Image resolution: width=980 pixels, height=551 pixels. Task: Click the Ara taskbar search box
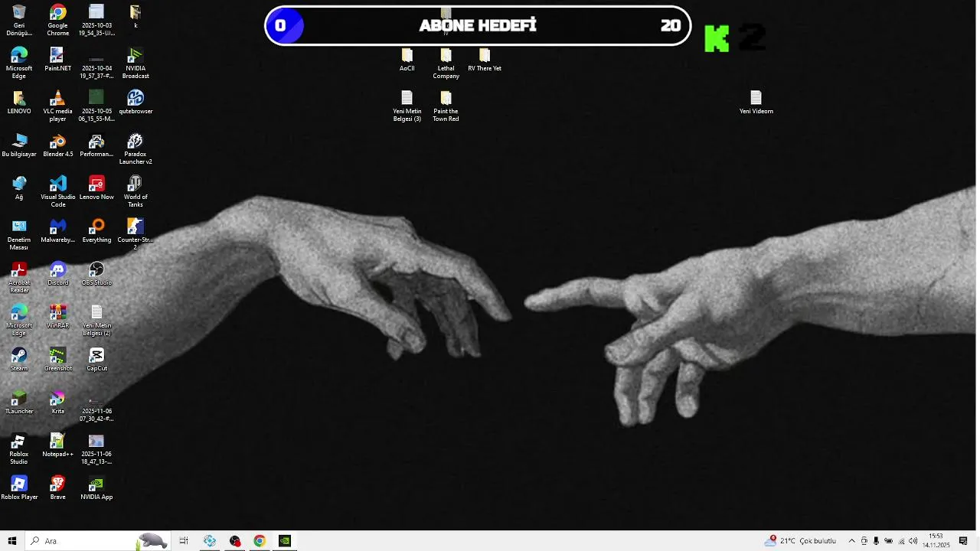click(x=97, y=541)
